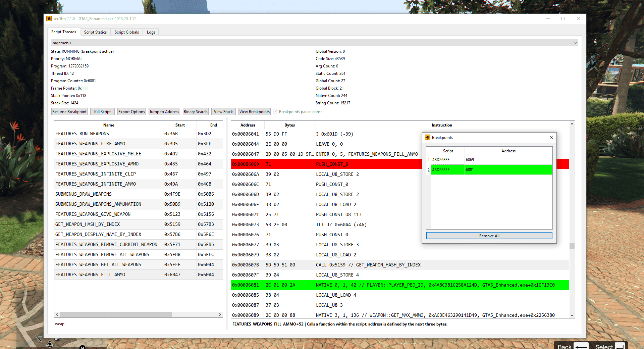Click the magnifier icon near the minimap
644x349 pixels.
click(38, 338)
